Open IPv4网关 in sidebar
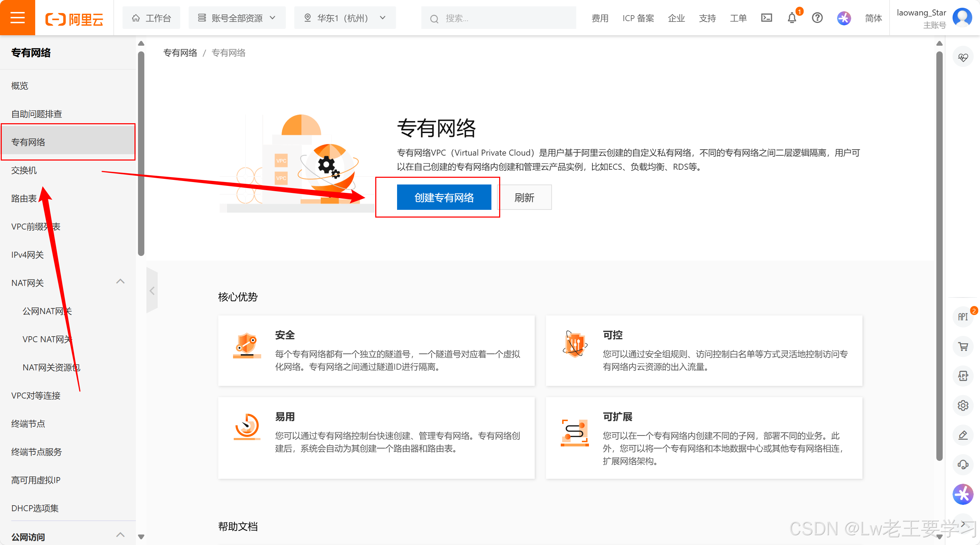 (68, 255)
